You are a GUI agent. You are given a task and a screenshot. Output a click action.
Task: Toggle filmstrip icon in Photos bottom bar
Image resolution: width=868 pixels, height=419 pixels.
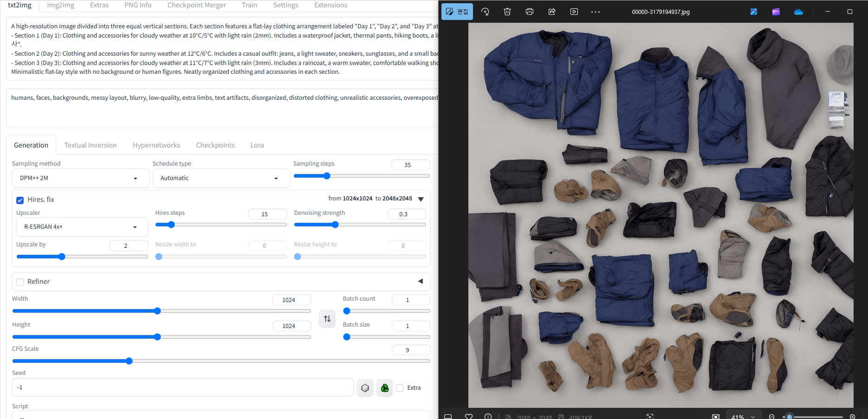[x=448, y=416]
